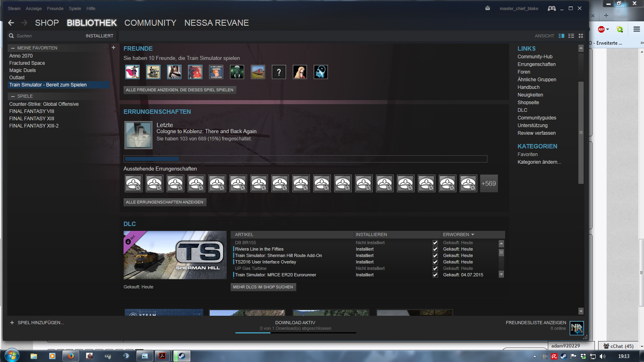The height and width of the screenshot is (362, 644).
Task: Open Freundesliste anzeigen
Action: coord(536,323)
